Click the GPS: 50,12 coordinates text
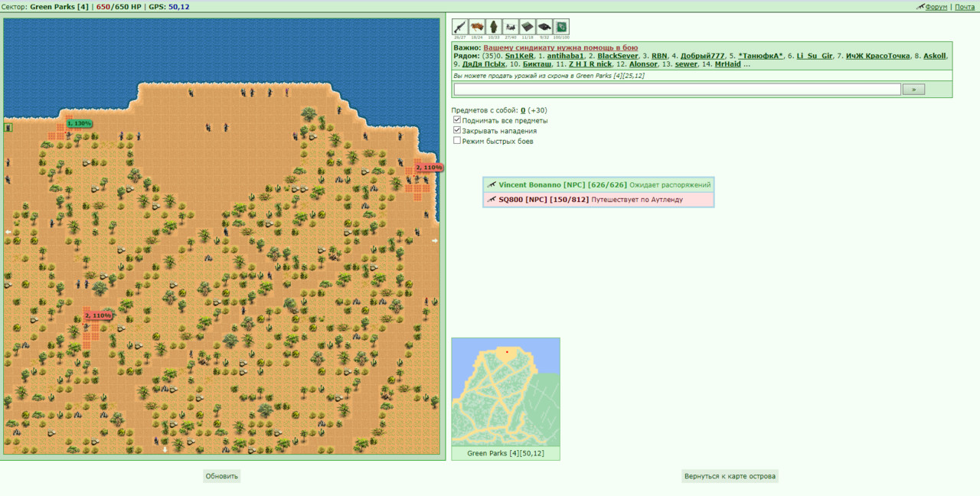The height and width of the screenshot is (496, 980). point(169,7)
